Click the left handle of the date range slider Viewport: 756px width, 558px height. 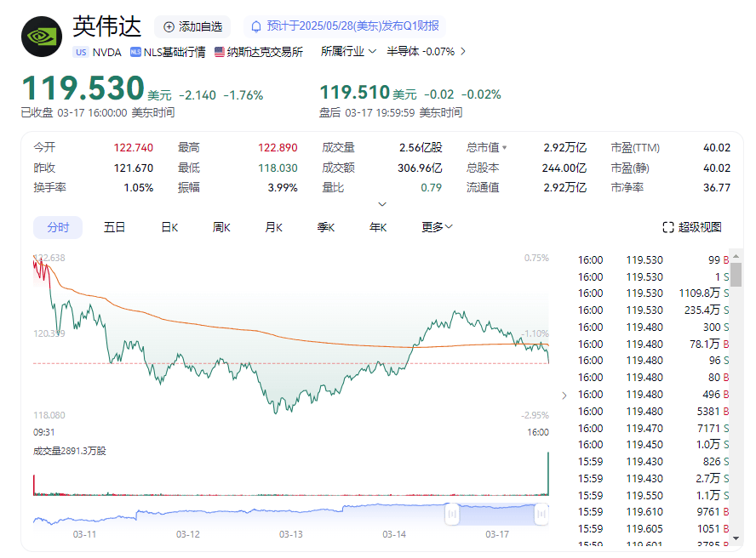click(452, 514)
